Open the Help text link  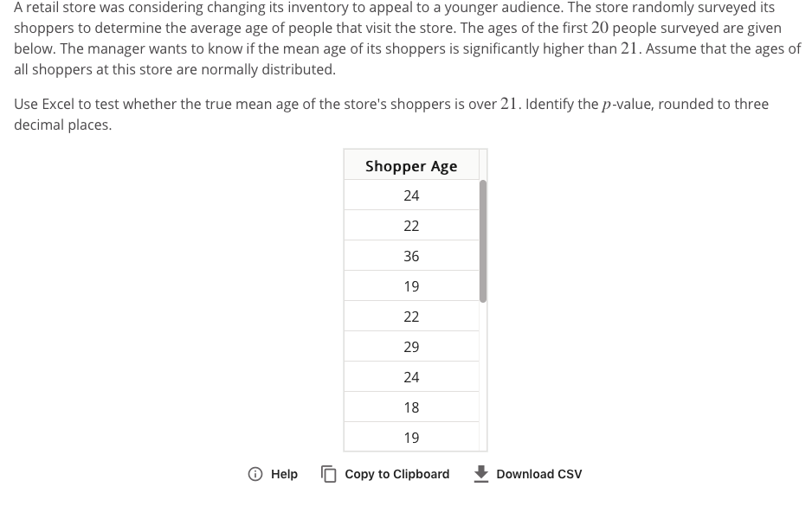[x=284, y=474]
